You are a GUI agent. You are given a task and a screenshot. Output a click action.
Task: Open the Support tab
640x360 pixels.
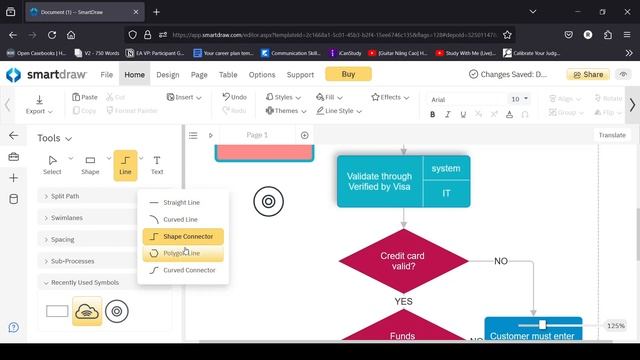click(x=300, y=75)
